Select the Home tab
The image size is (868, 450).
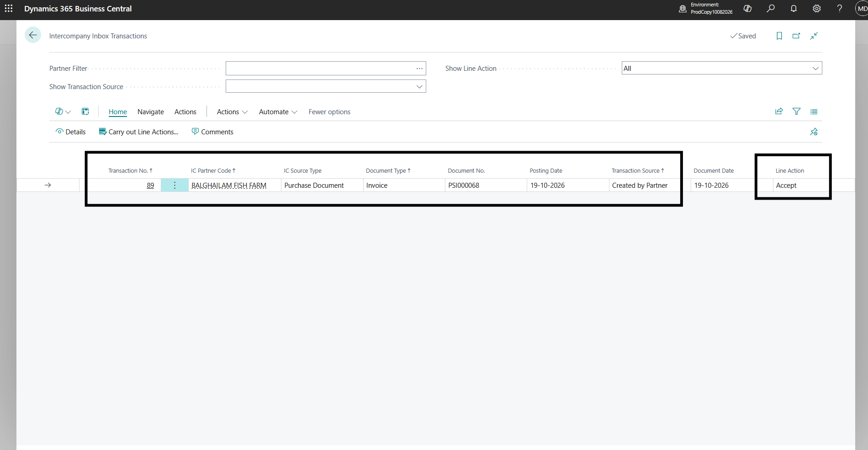click(118, 112)
